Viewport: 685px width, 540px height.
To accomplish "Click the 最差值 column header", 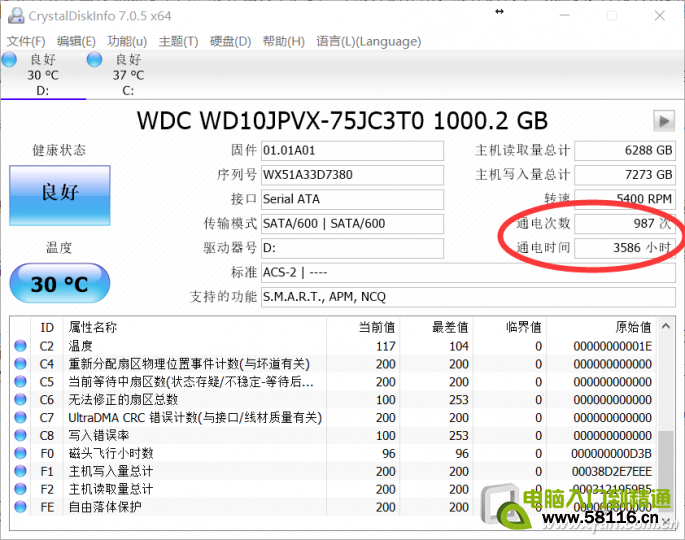I will point(436,327).
